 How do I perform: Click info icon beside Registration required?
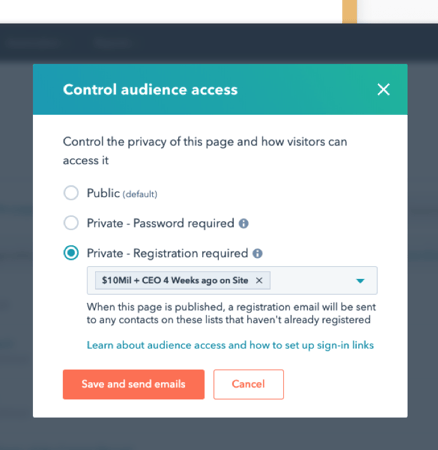257,254
